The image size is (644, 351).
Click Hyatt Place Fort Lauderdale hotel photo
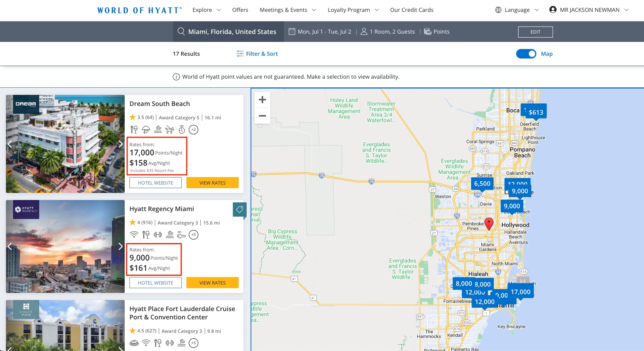point(65,325)
